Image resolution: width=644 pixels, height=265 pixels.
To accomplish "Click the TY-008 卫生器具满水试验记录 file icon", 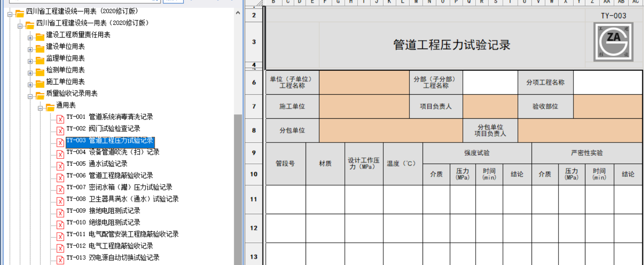I will click(60, 201).
